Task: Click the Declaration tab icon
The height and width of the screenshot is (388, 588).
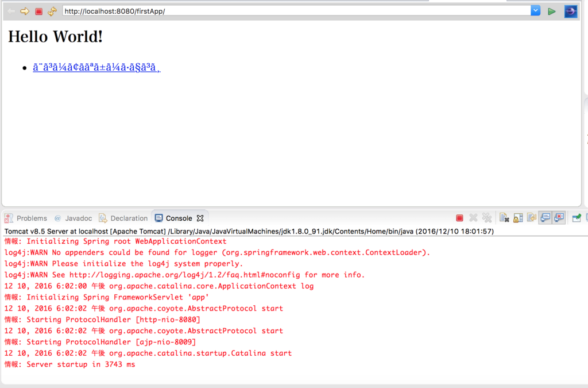Action: tap(103, 218)
